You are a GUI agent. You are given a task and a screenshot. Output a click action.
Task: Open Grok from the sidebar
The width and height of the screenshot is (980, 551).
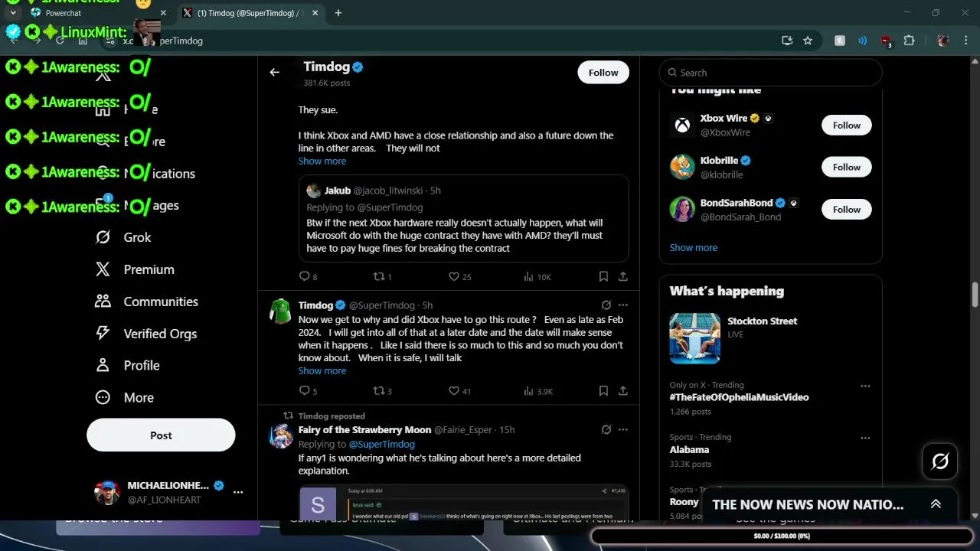122,237
